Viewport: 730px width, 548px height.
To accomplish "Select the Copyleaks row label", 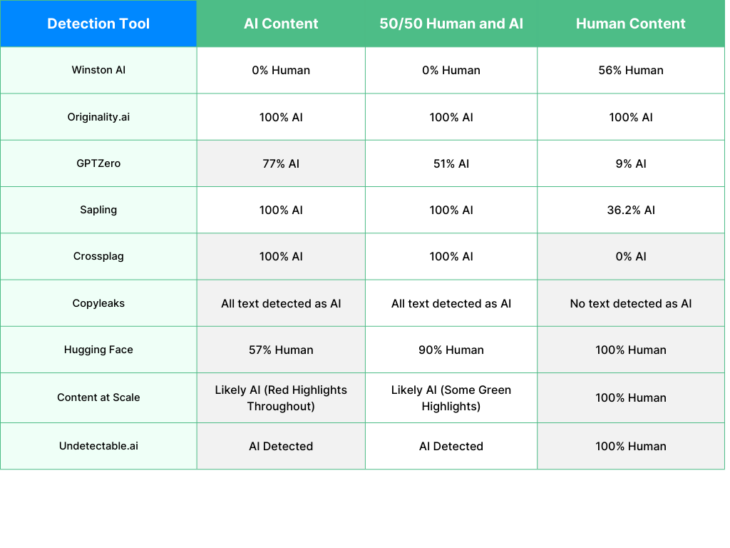I will click(98, 303).
